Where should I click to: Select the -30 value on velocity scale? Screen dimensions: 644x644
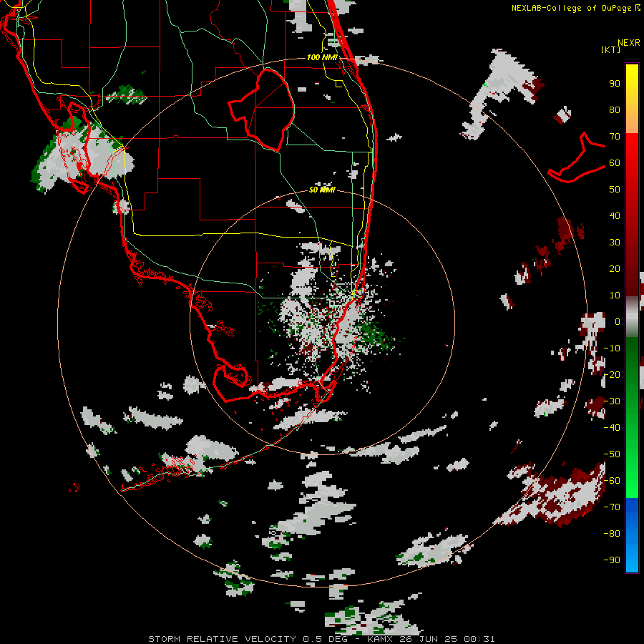tap(612, 401)
